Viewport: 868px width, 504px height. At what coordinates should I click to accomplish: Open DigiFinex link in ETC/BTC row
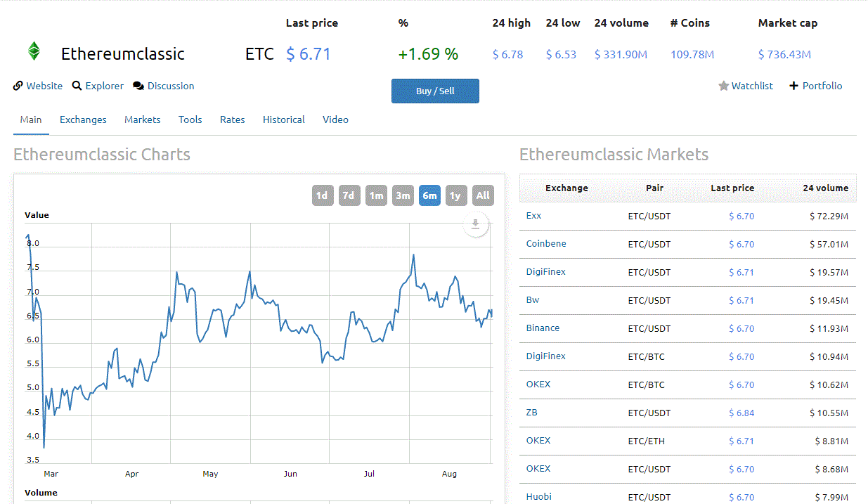coord(546,356)
